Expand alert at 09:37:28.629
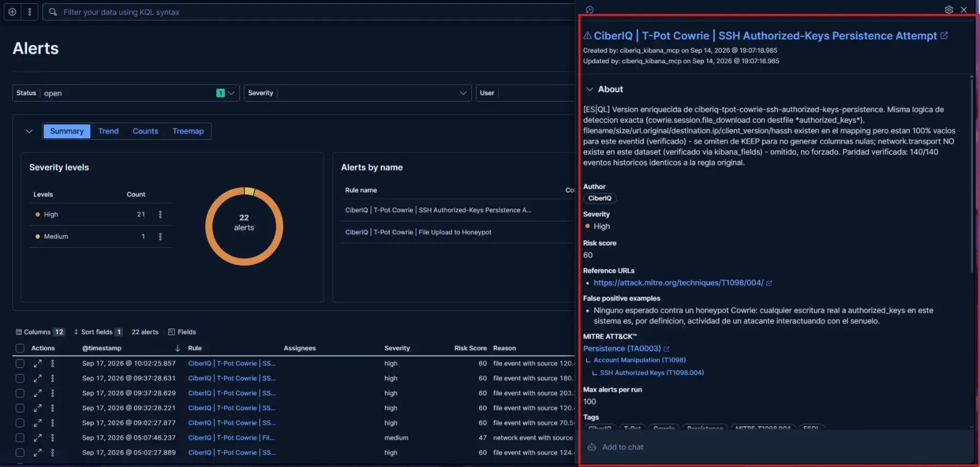Image resolution: width=980 pixels, height=467 pixels. pos(38,393)
